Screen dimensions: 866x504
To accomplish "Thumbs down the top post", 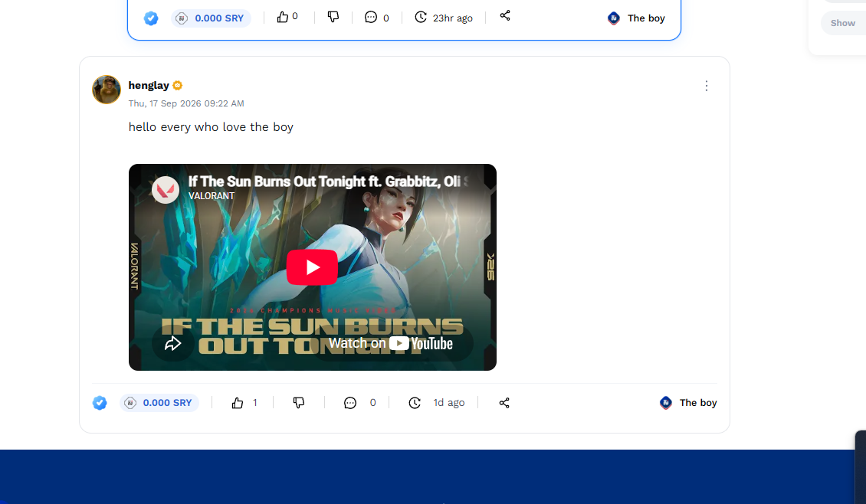I will [x=333, y=17].
